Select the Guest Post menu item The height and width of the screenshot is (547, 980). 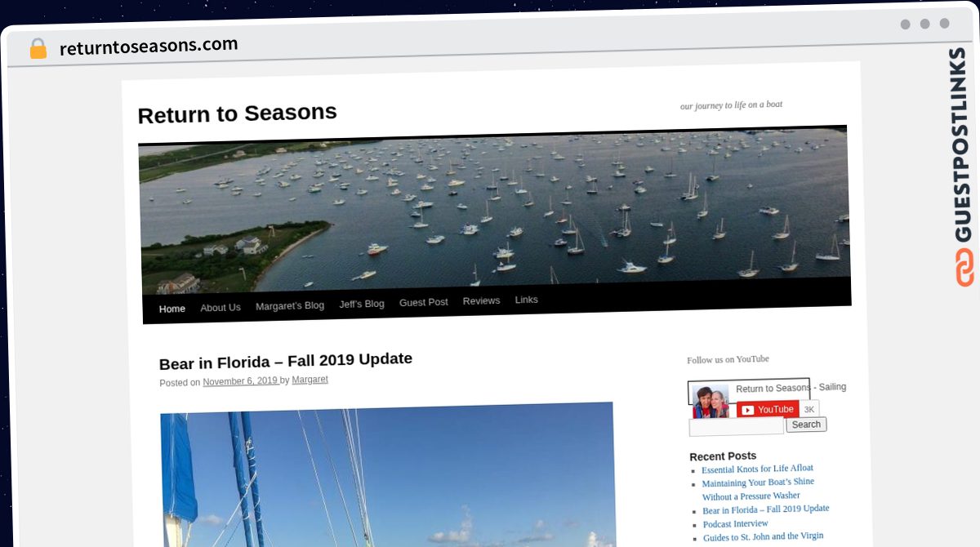[423, 303]
